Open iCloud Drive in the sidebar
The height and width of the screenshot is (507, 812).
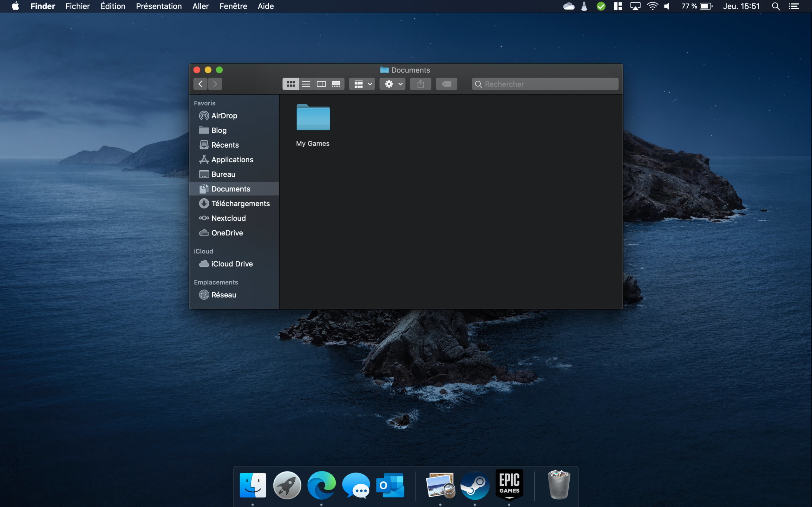[x=232, y=264]
